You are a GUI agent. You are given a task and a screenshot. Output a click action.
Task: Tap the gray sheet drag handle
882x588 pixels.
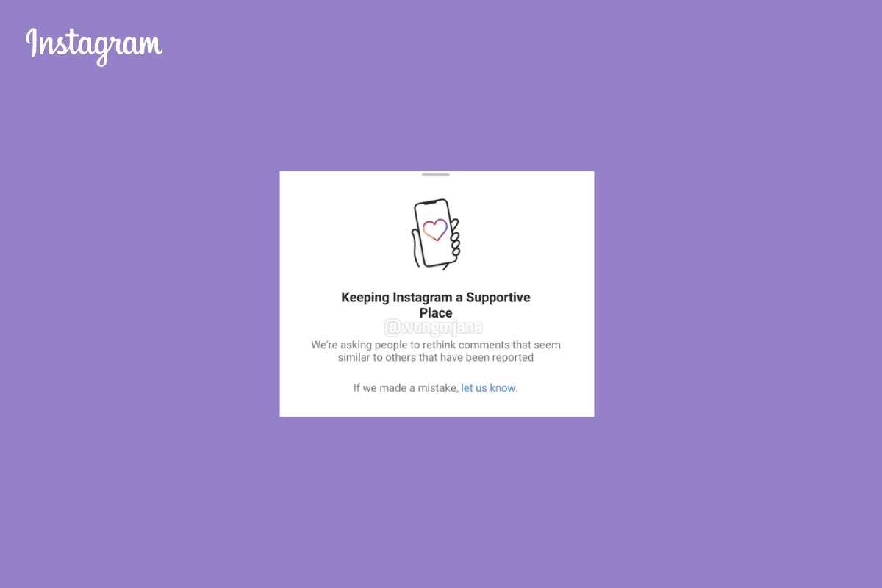(x=436, y=175)
